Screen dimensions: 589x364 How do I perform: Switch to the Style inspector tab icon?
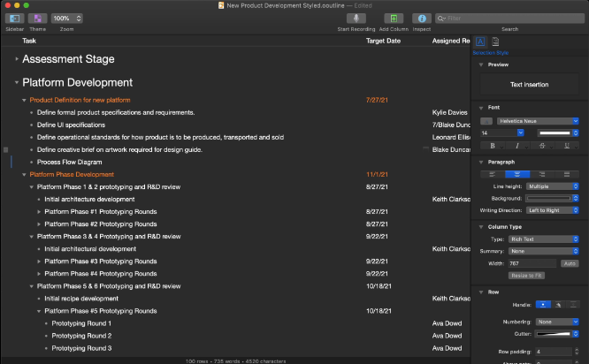coord(480,42)
